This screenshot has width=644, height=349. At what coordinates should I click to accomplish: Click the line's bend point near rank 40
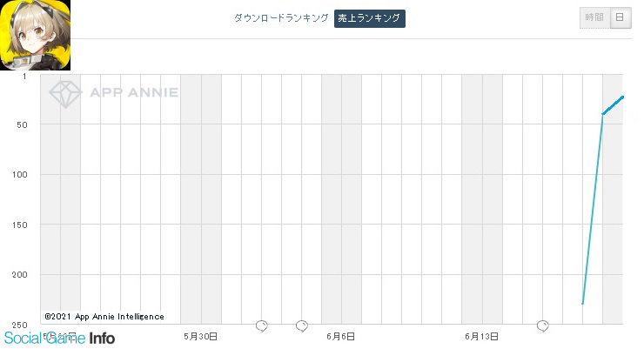coord(602,114)
